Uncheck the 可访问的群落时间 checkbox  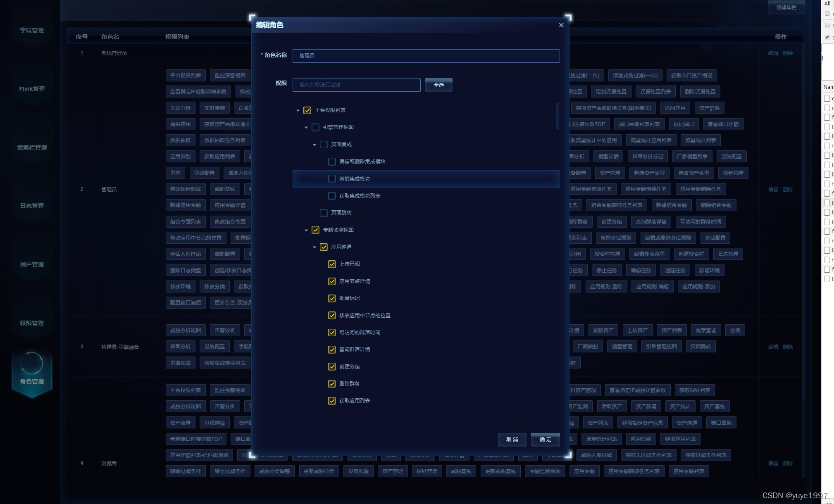pyautogui.click(x=332, y=333)
